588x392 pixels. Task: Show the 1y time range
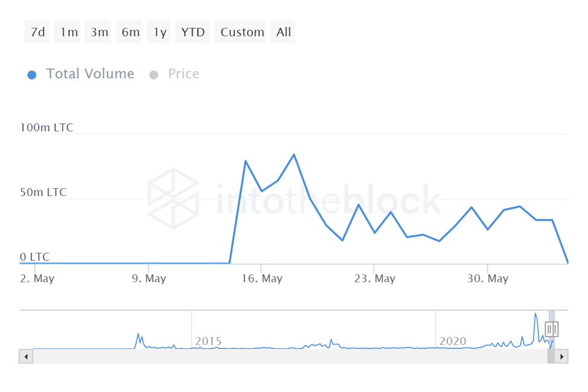coord(160,32)
